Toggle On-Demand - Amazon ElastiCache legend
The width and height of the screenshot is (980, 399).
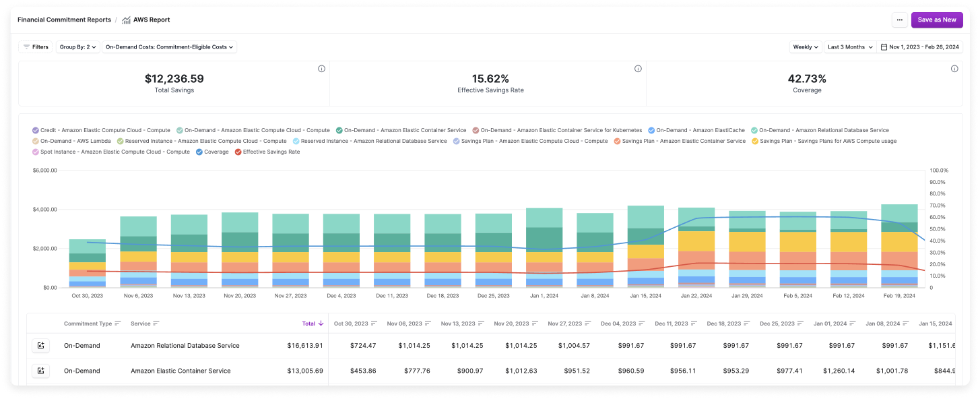click(x=696, y=131)
